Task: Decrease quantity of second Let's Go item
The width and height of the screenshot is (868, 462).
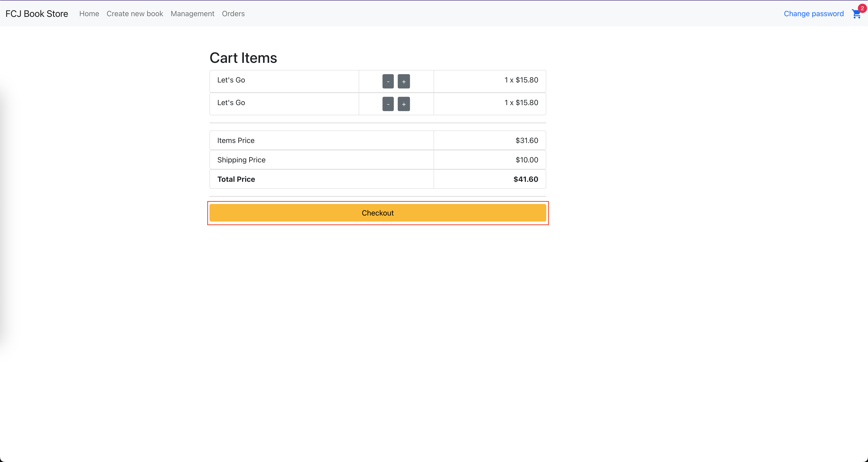Action: (x=388, y=104)
